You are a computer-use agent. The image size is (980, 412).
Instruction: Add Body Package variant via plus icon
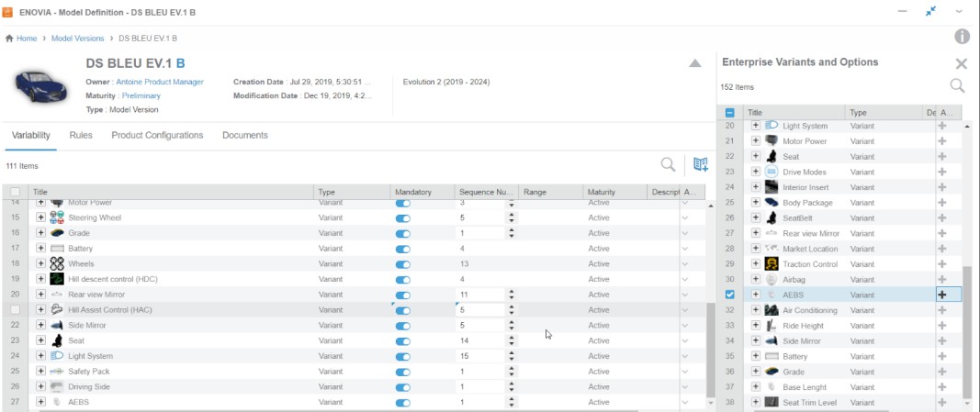point(942,202)
